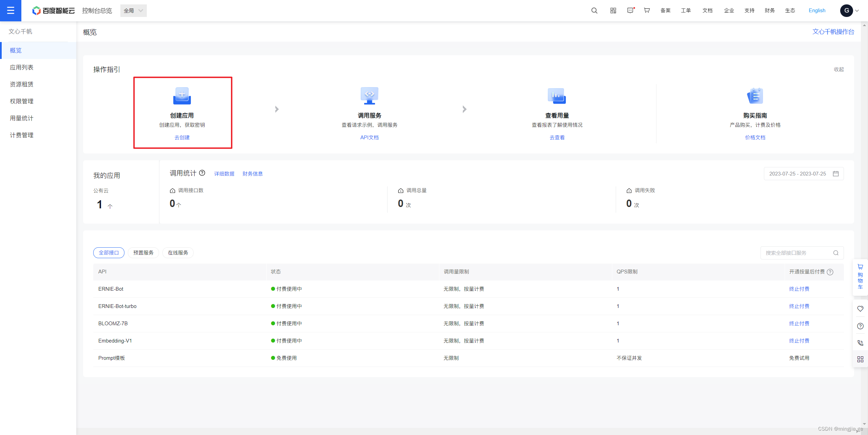
Task: Expand the 全局 region dropdown
Action: coord(133,11)
